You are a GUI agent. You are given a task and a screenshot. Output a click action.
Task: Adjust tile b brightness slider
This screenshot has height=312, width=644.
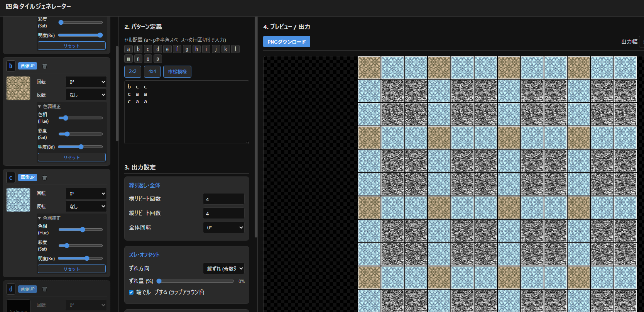point(80,147)
